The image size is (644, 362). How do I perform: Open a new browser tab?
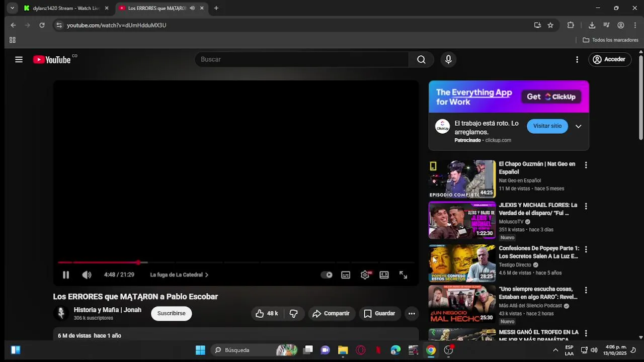tap(216, 8)
